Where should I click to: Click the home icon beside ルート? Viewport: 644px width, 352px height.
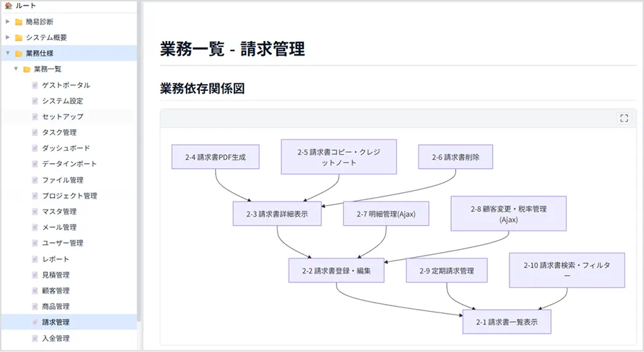(x=8, y=6)
